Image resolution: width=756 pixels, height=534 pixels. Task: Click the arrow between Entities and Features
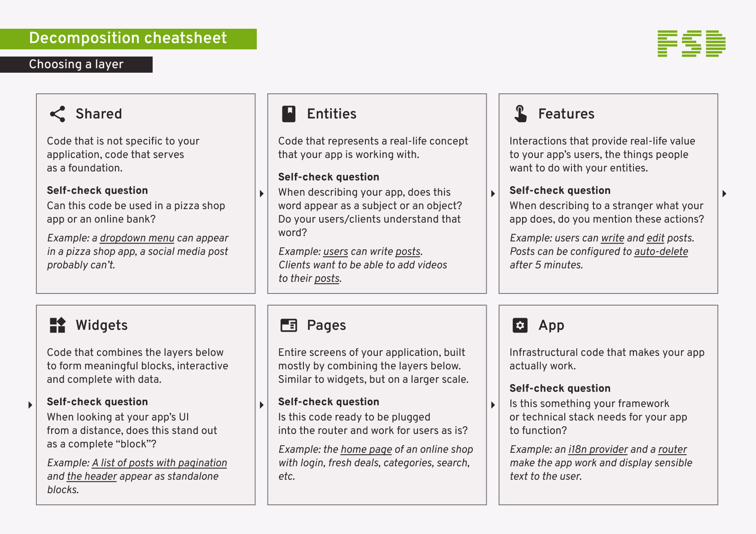coord(493,194)
